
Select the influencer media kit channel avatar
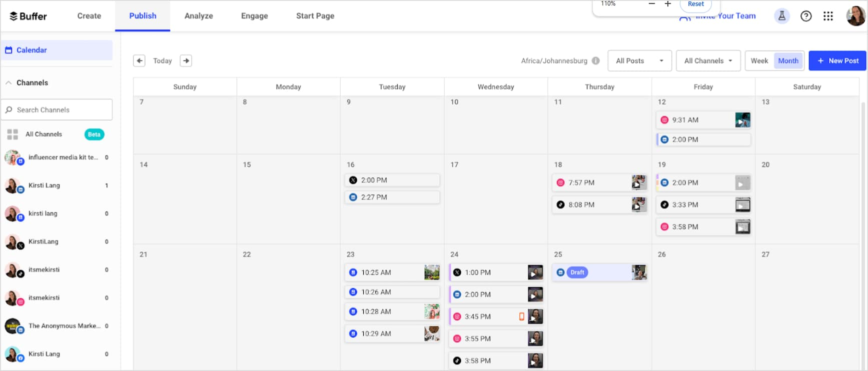(14, 157)
